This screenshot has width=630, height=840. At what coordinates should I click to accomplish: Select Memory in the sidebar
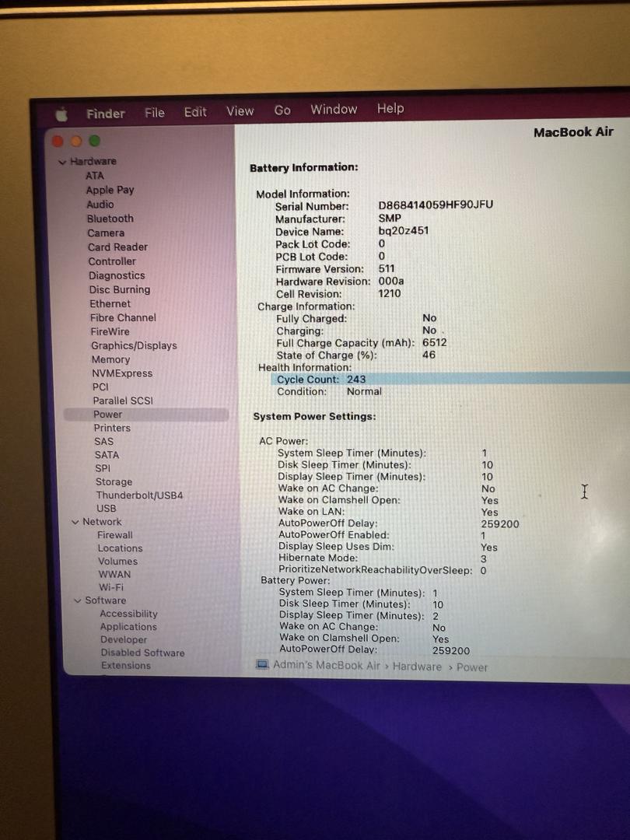tap(111, 359)
